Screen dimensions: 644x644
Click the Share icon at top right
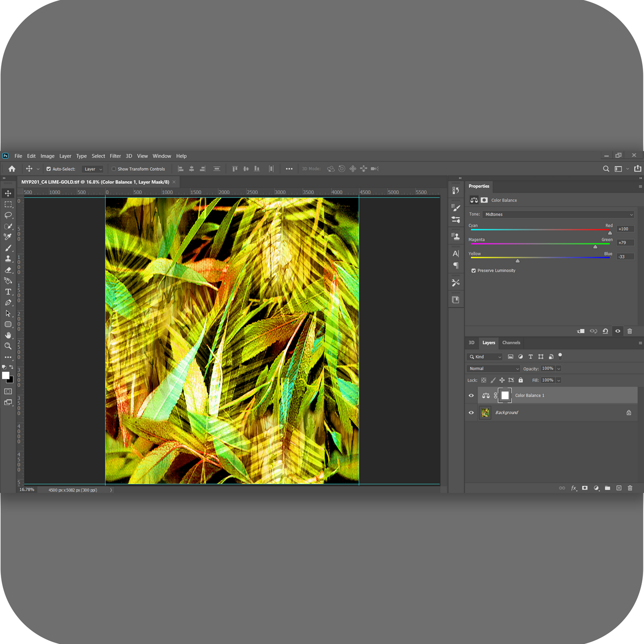tap(638, 168)
